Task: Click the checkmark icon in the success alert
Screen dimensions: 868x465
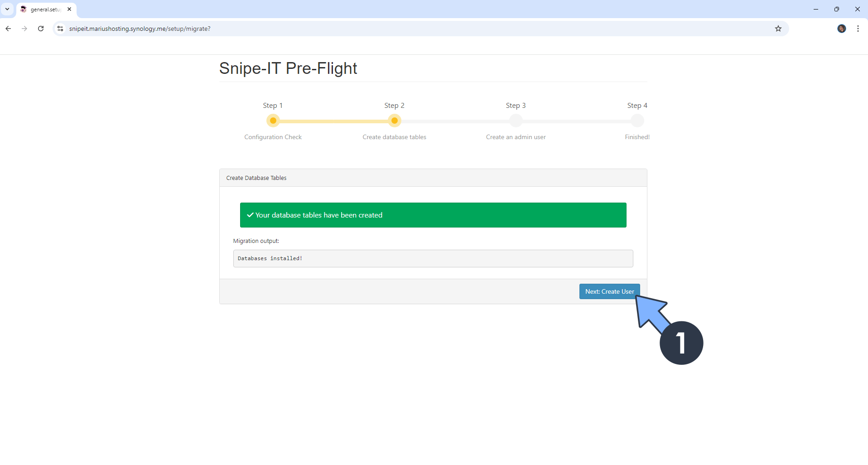Action: 250,215
